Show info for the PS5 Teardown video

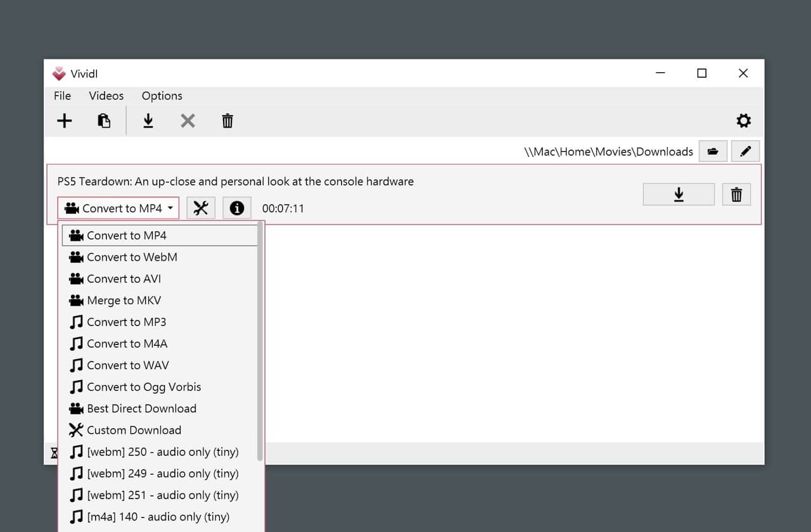[237, 208]
